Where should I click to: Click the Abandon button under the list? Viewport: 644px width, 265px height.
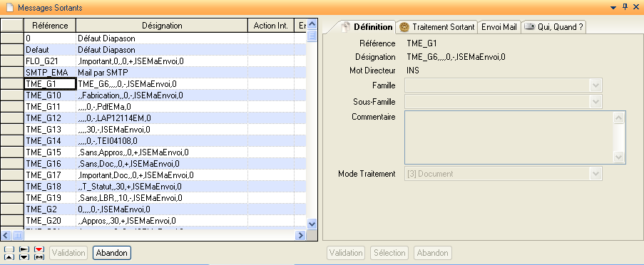pyautogui.click(x=112, y=253)
